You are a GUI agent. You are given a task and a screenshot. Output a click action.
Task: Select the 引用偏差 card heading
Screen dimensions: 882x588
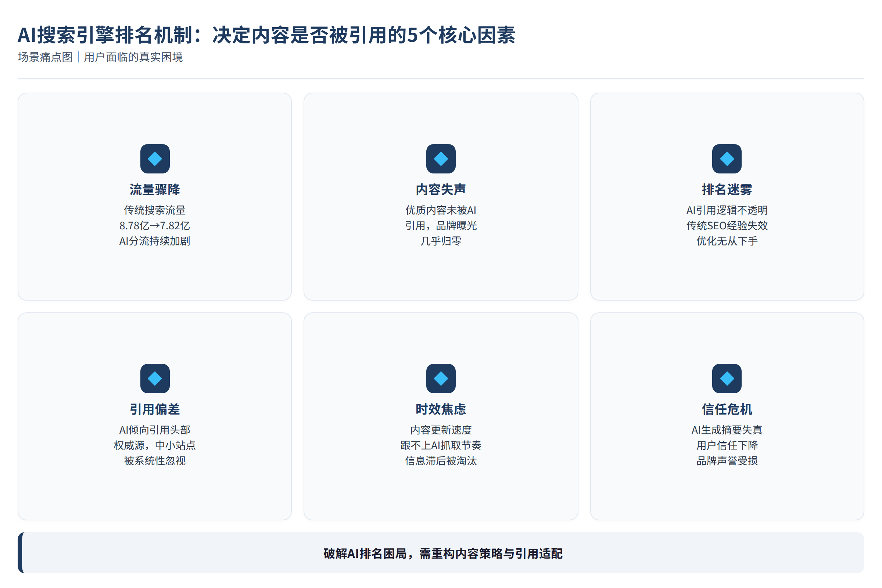pyautogui.click(x=155, y=409)
